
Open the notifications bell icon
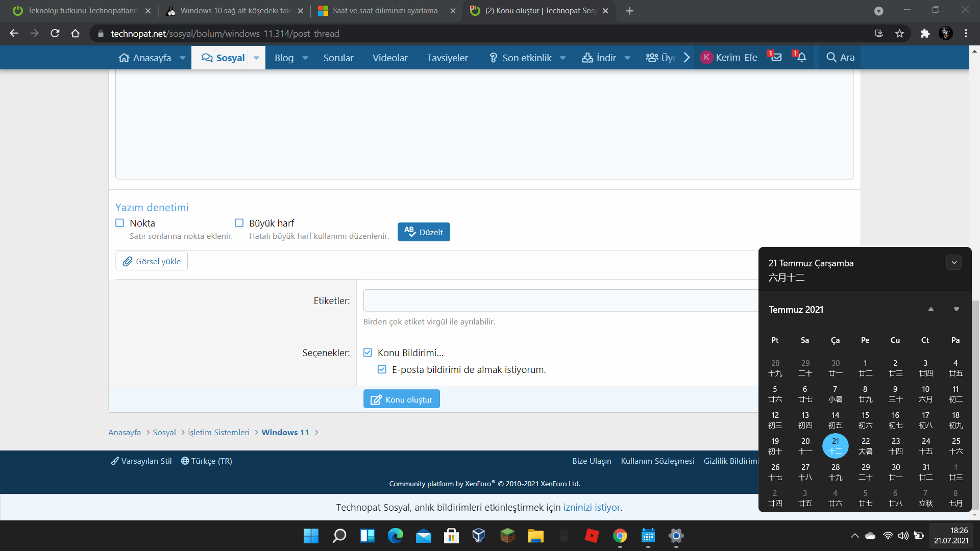[801, 57]
